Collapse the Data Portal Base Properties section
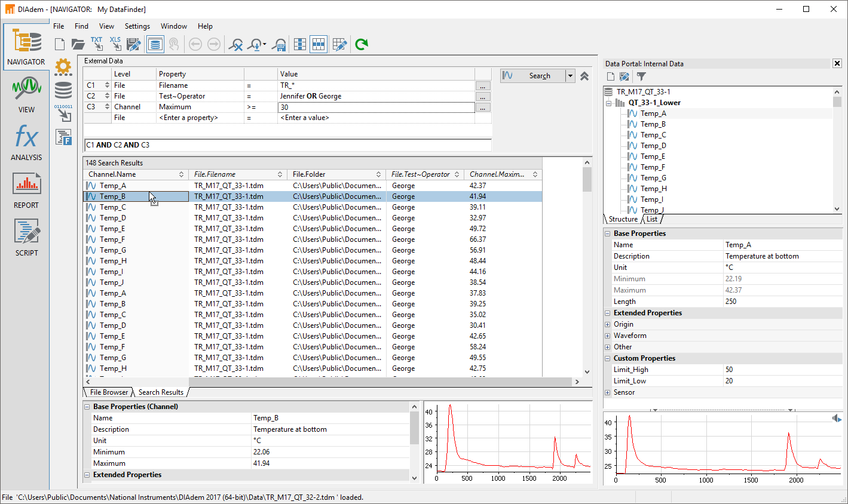The height and width of the screenshot is (504, 848). 608,233
